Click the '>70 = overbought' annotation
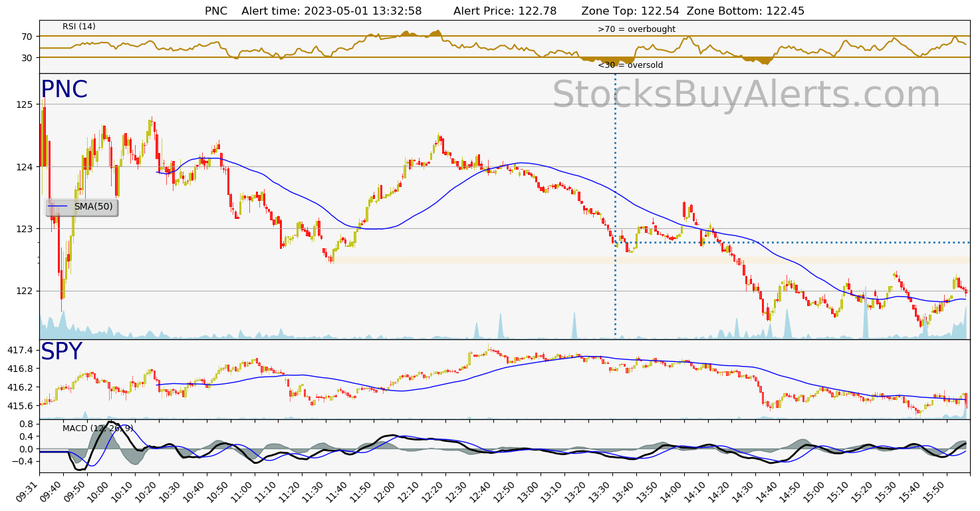980x511 pixels. [x=636, y=29]
